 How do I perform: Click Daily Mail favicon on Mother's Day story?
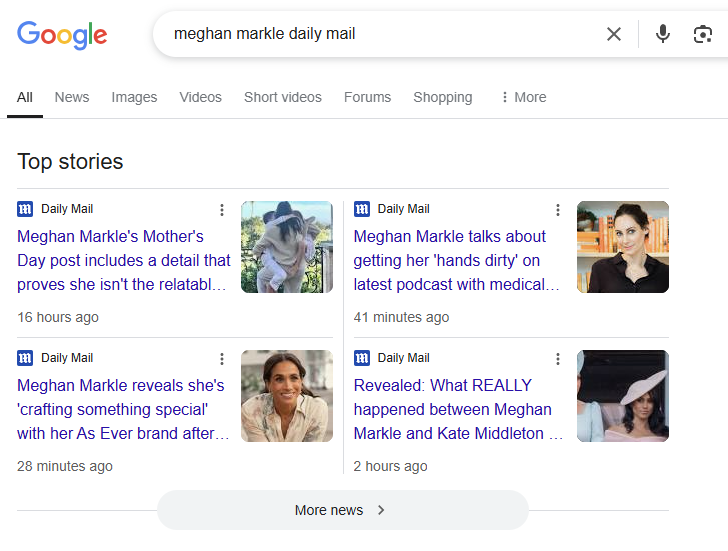coord(25,209)
